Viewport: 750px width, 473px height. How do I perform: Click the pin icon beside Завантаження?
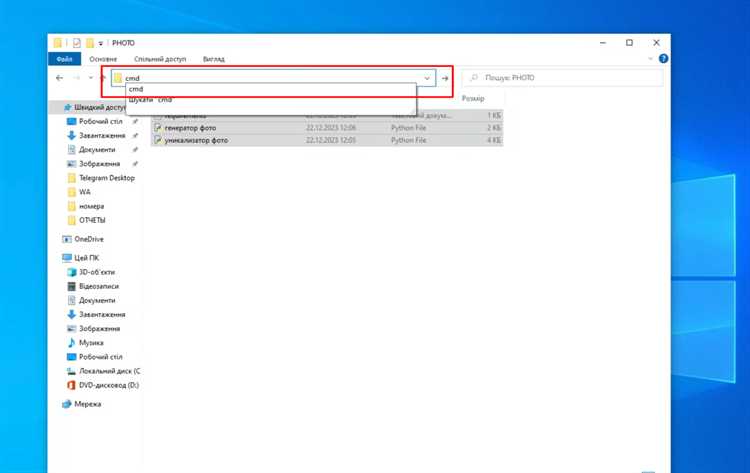[135, 136]
